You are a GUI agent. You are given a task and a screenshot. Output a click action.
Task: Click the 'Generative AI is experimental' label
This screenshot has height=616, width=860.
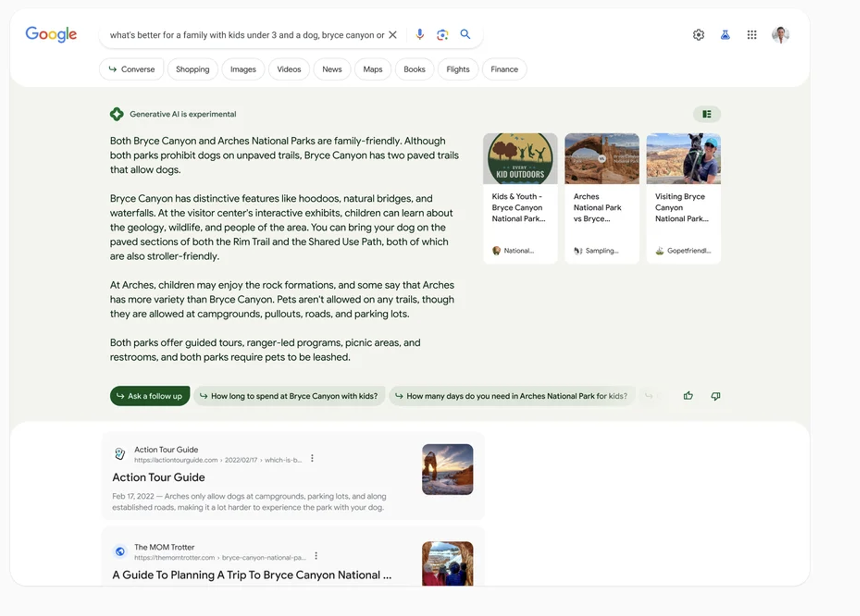click(x=183, y=114)
